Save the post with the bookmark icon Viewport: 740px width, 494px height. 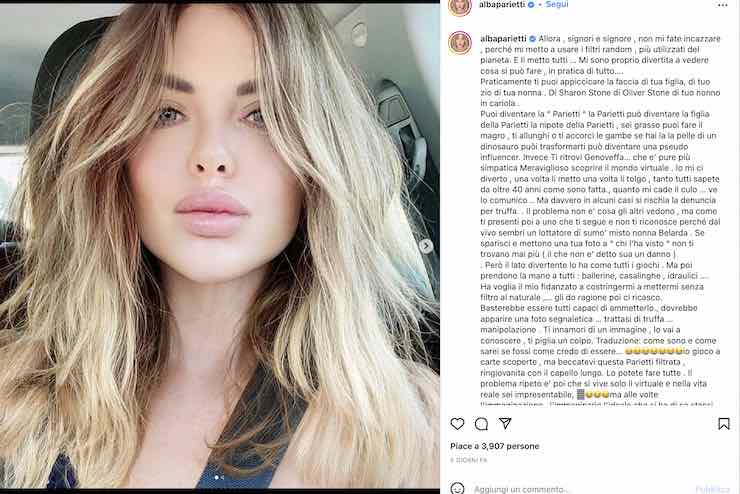click(x=723, y=424)
